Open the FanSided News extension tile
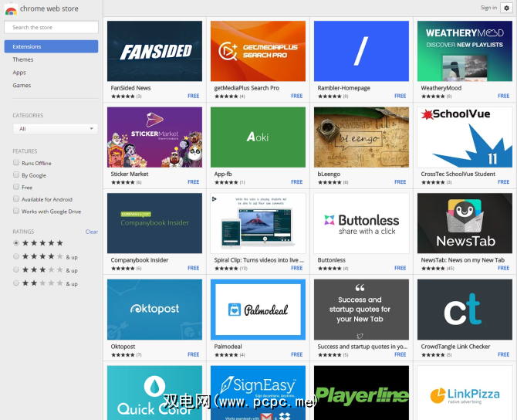The image size is (517, 420). point(154,51)
